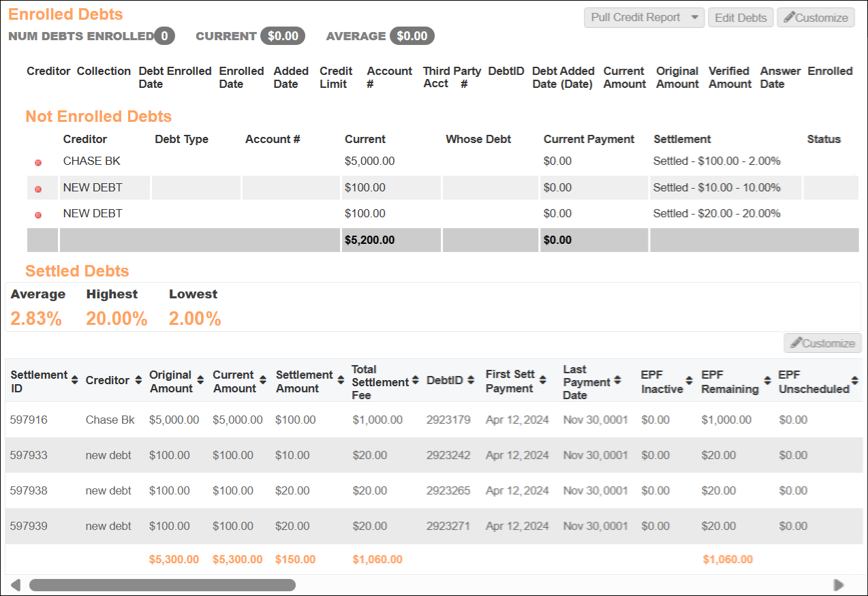Click Credit Limit column header
Screen dimensions: 868x596
(x=336, y=78)
